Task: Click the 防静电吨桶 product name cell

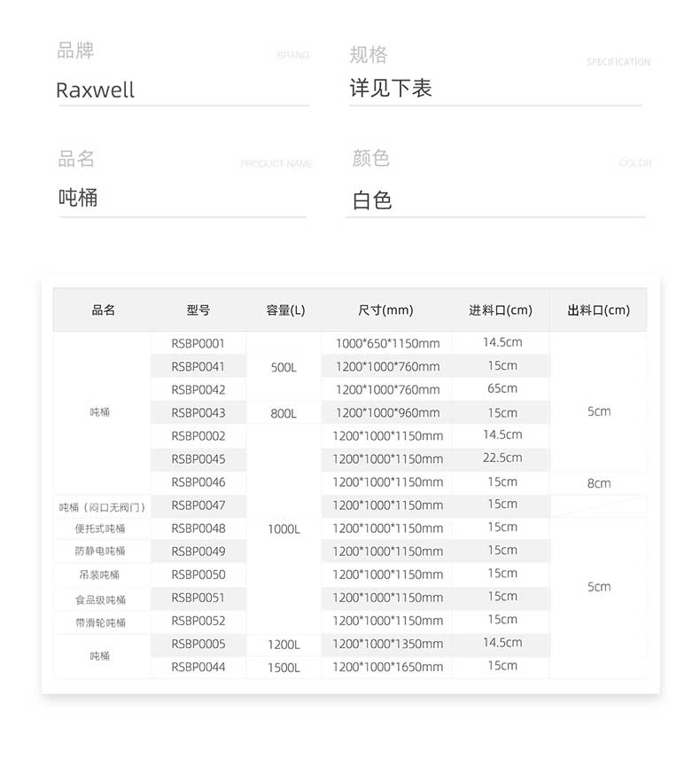Action: point(101,552)
